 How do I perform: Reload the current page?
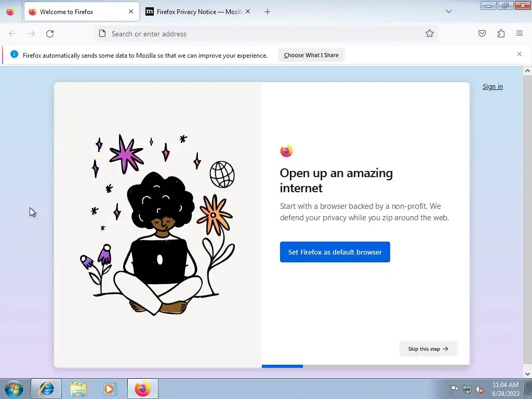pyautogui.click(x=50, y=34)
